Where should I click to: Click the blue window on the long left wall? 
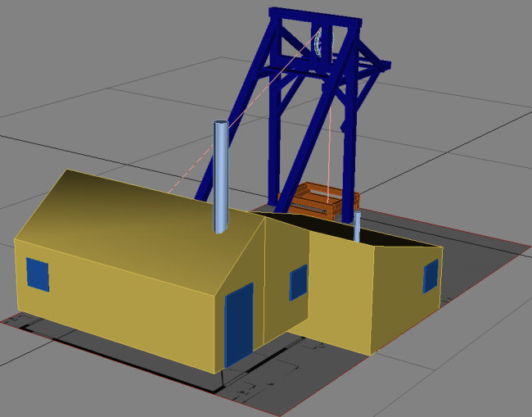point(37,274)
